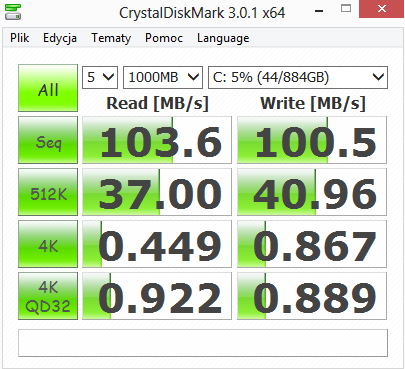The image size is (405, 369).
Task: Start the 512K random test
Action: point(48,192)
